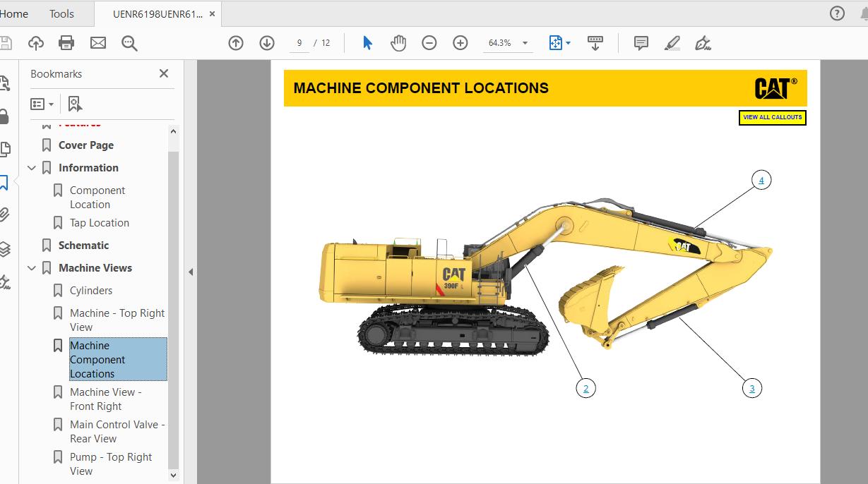Image resolution: width=868 pixels, height=484 pixels.
Task: Open bookmark options list menu
Action: [x=42, y=104]
